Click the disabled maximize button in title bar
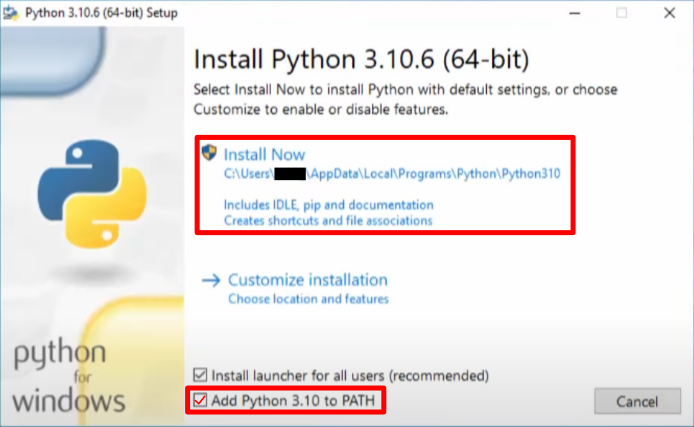 pyautogui.click(x=621, y=13)
